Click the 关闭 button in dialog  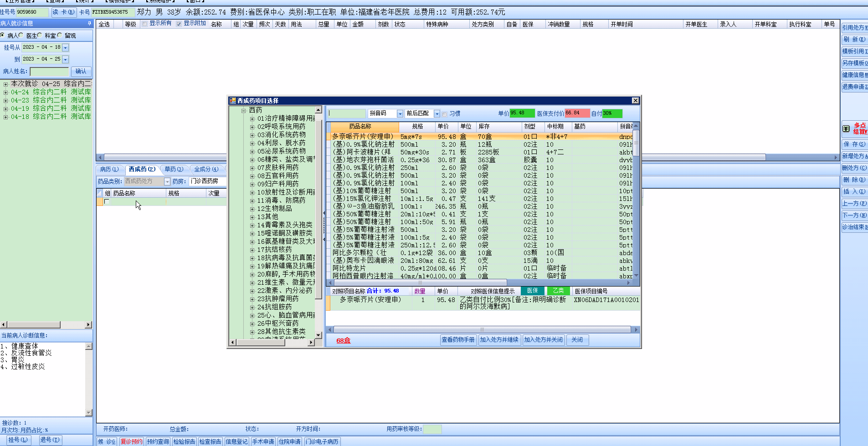coord(577,340)
